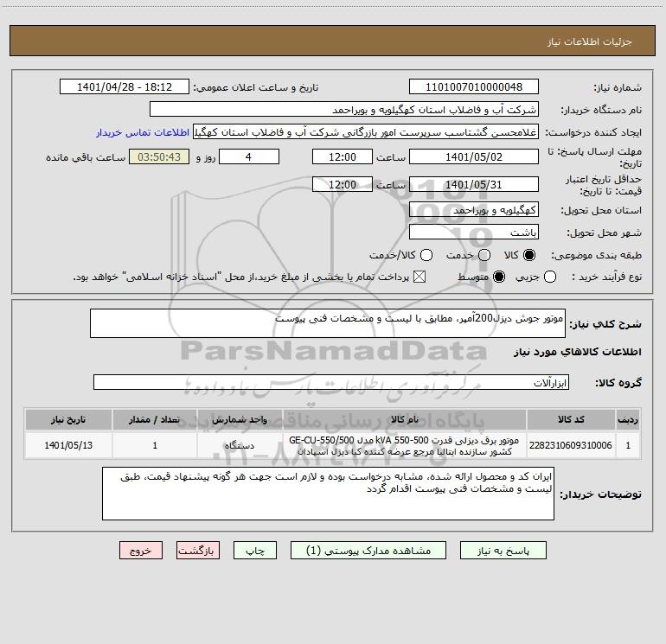This screenshot has width=666, height=644.
Task: Click the response deadline hour field 12:00
Action: click(x=343, y=156)
